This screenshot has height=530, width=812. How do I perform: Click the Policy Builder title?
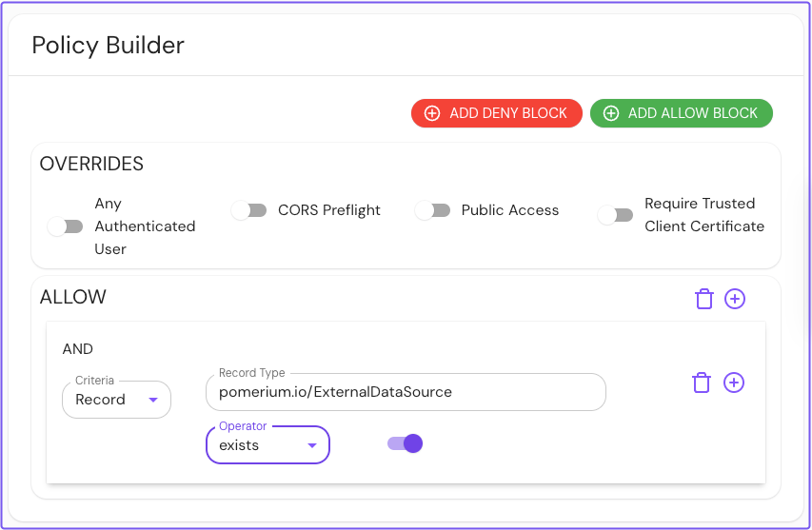click(x=109, y=46)
